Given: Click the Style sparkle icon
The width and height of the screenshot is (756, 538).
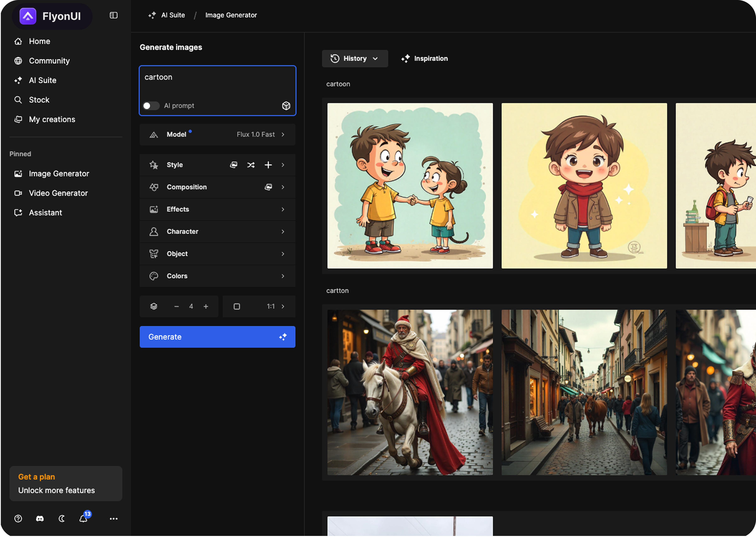Looking at the screenshot, I should click(x=154, y=165).
